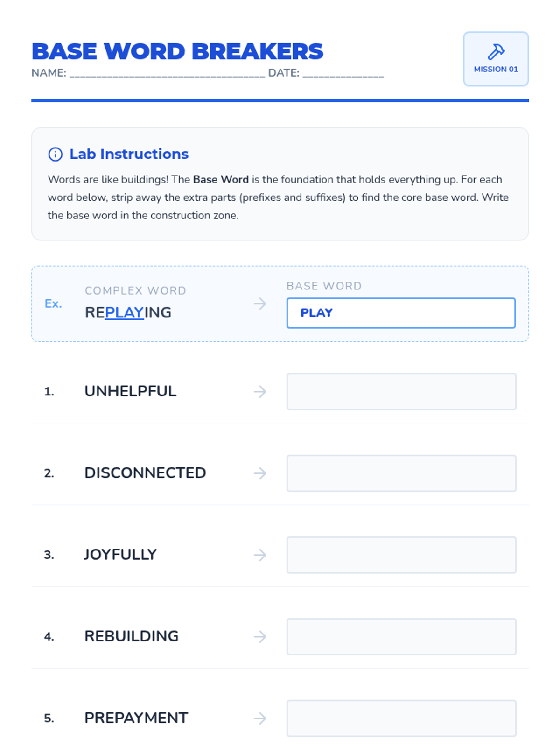Click the example PLAY base word box
This screenshot has height=747, width=560.
[401, 313]
